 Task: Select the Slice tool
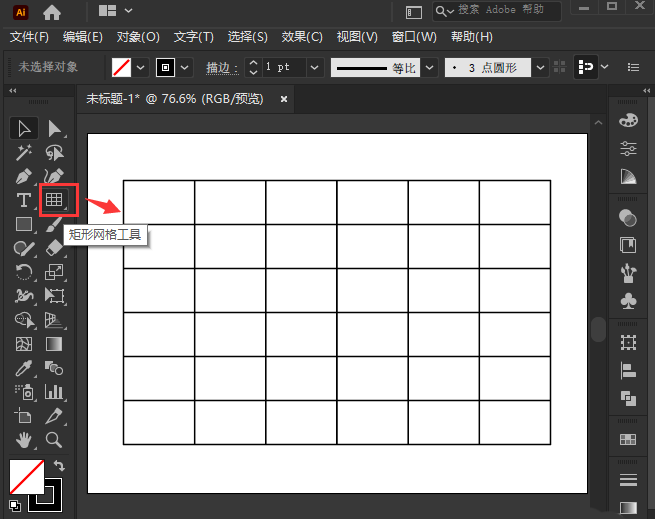click(x=55, y=416)
